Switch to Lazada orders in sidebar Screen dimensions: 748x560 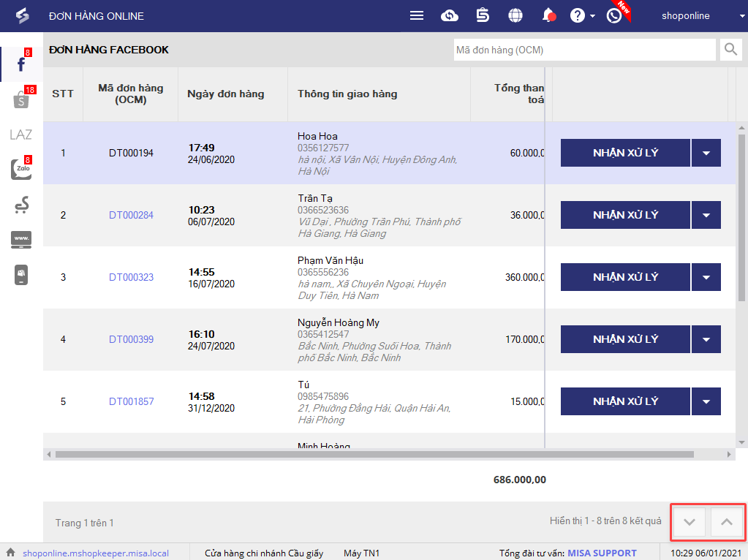tap(21, 135)
